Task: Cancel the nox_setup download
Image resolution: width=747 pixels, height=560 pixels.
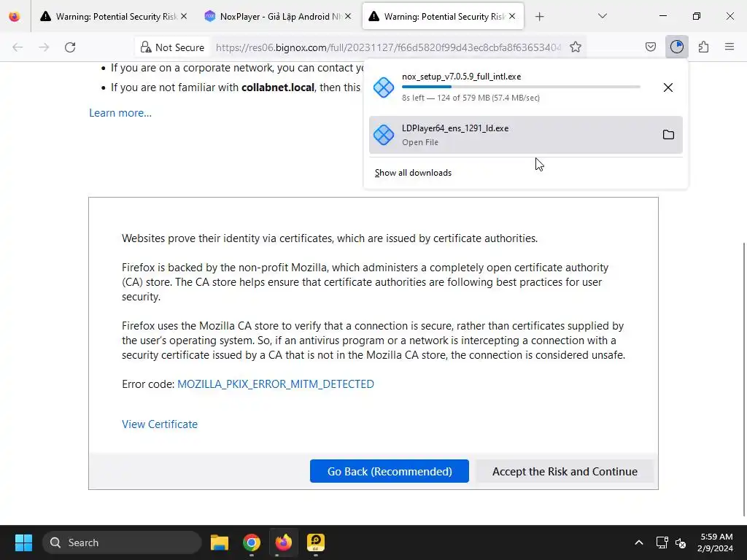Action: click(x=668, y=87)
